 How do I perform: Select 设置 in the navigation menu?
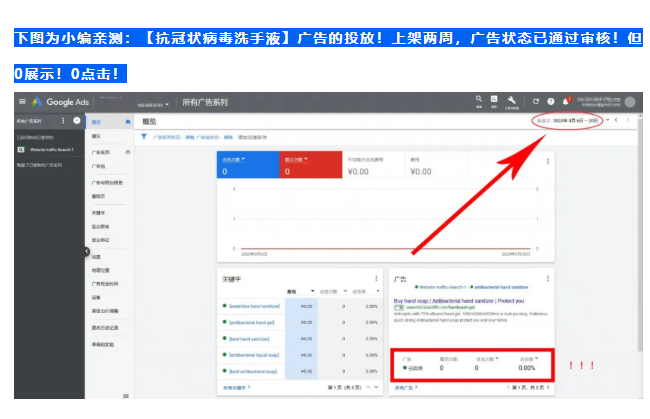(x=96, y=257)
